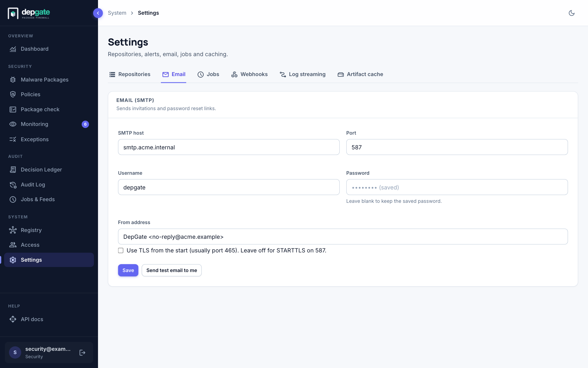Click the S user avatar
This screenshot has height=368, width=588.
tap(15, 353)
